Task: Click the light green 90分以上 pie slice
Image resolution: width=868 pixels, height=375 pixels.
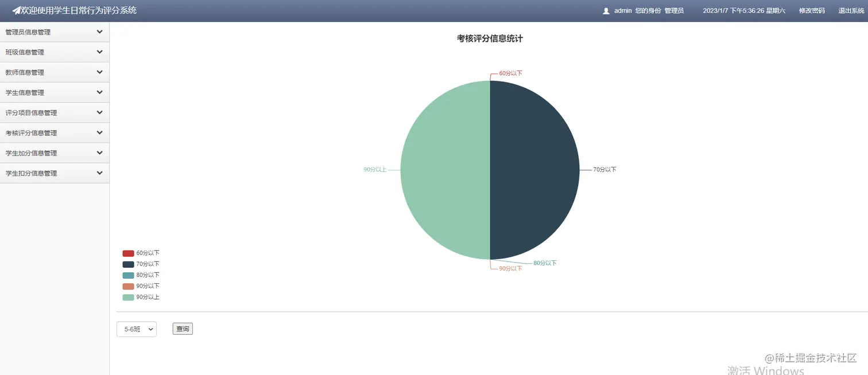Action: [445, 170]
